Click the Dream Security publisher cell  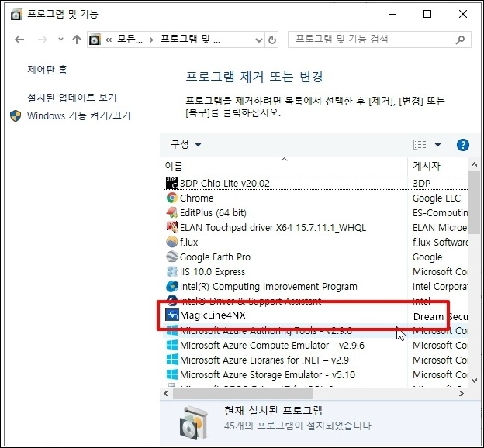(x=440, y=316)
